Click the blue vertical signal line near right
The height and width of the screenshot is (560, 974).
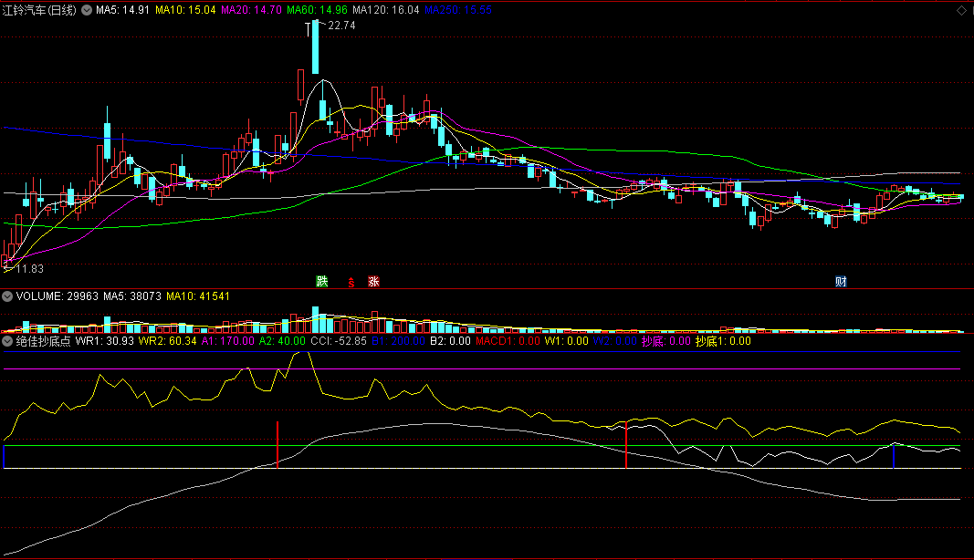click(x=894, y=456)
